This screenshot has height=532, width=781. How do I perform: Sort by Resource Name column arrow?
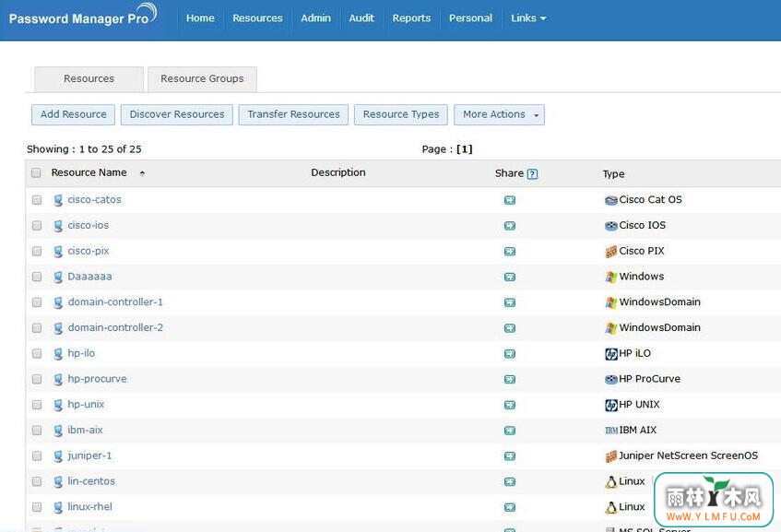coord(142,173)
